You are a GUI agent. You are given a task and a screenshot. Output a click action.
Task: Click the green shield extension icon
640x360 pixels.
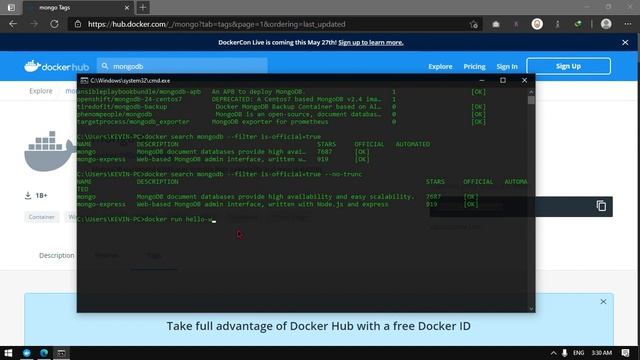pyautogui.click(x=578, y=24)
